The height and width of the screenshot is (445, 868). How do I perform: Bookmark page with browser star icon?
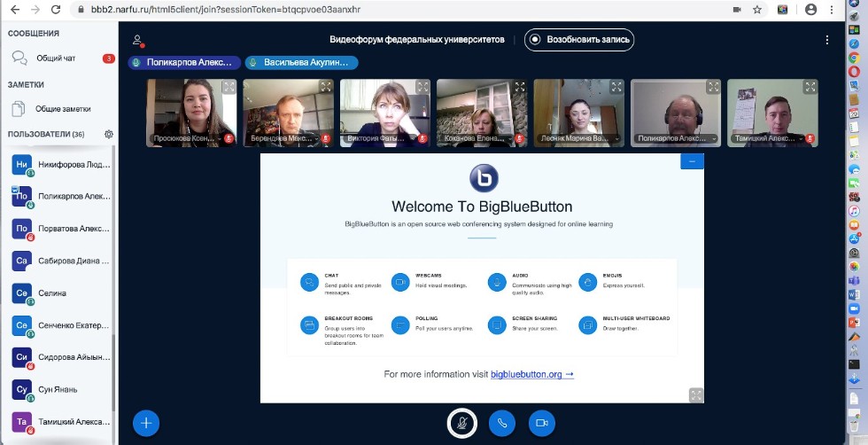757,10
